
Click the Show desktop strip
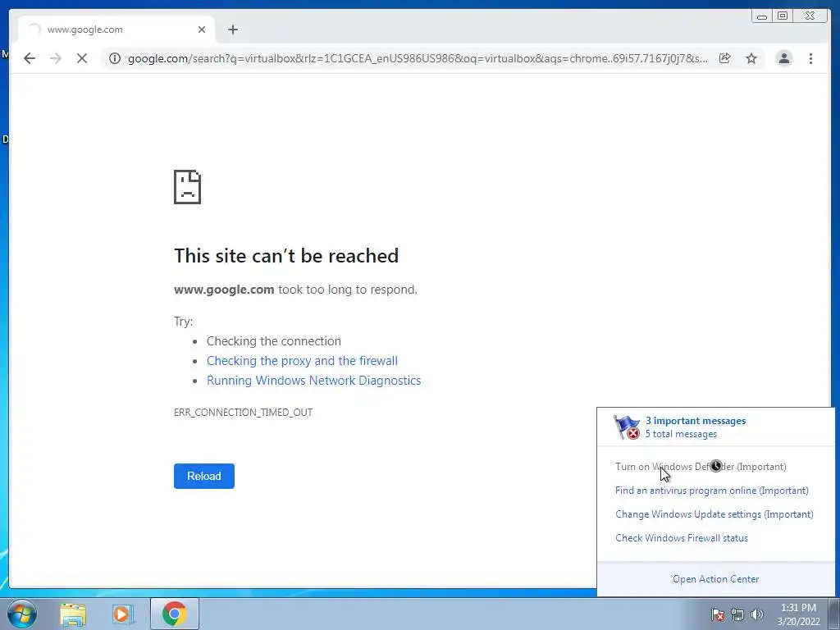tap(834, 614)
